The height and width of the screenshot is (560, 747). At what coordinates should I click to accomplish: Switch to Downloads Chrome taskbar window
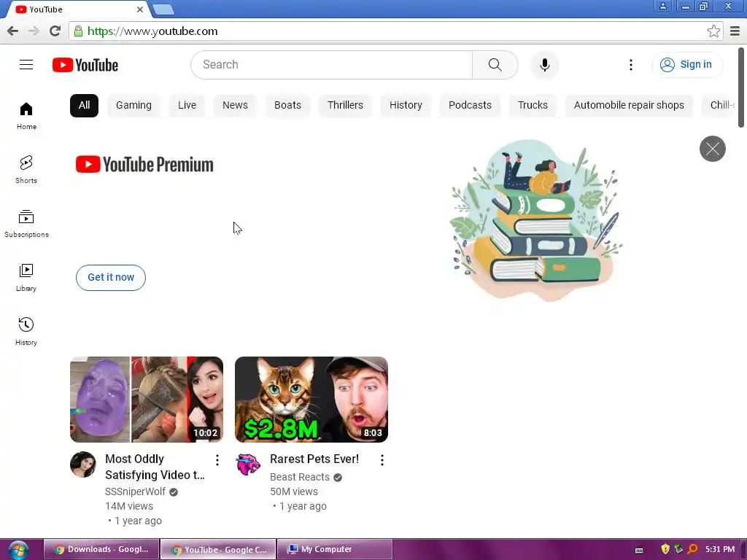point(101,550)
